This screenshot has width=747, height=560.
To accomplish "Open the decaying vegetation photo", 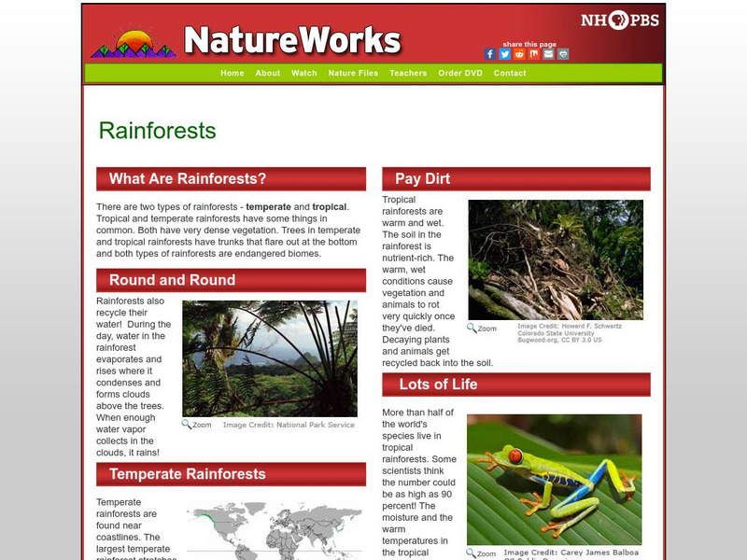I will (x=556, y=260).
